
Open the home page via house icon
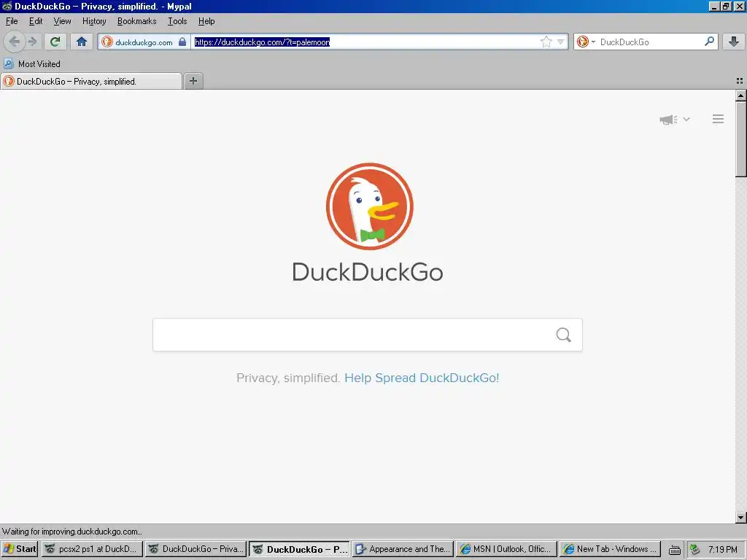point(82,42)
